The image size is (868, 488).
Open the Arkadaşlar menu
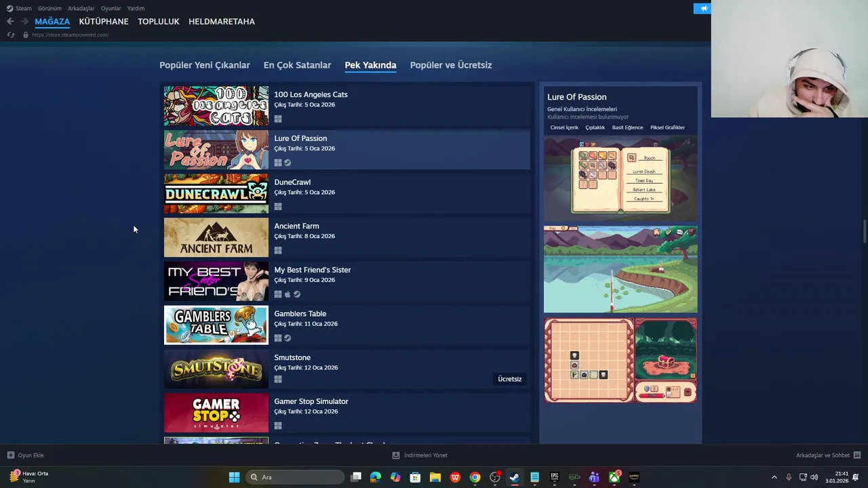pos(81,8)
